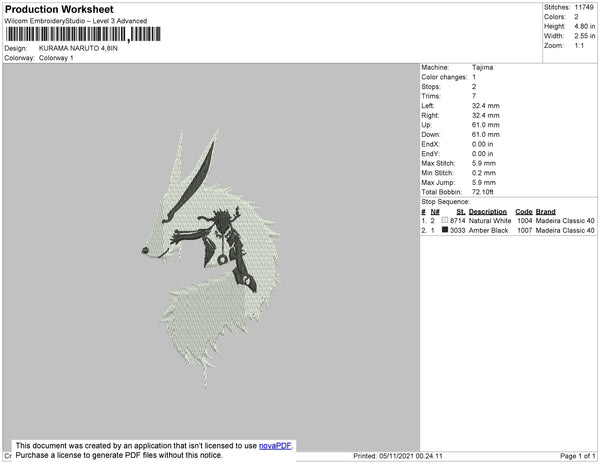Image resolution: width=600 pixels, height=464 pixels.
Task: Click the barcode under the worksheet title
Action: pos(83,34)
